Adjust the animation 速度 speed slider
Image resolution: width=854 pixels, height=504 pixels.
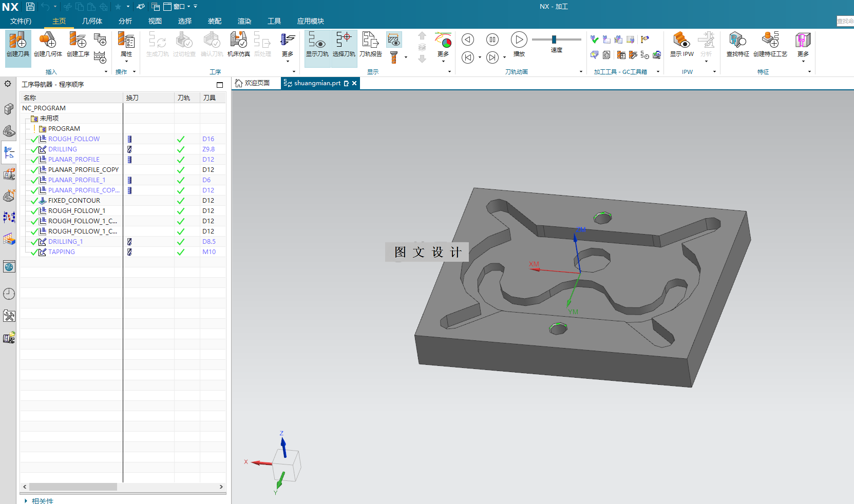click(554, 40)
